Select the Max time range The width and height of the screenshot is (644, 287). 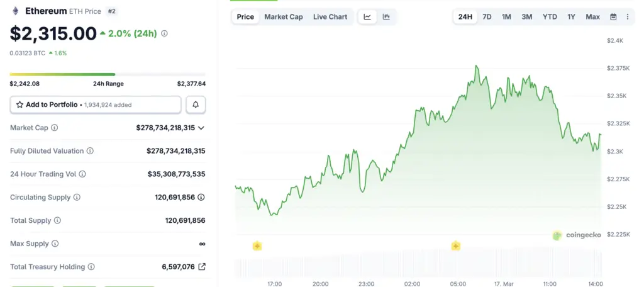[x=592, y=17]
